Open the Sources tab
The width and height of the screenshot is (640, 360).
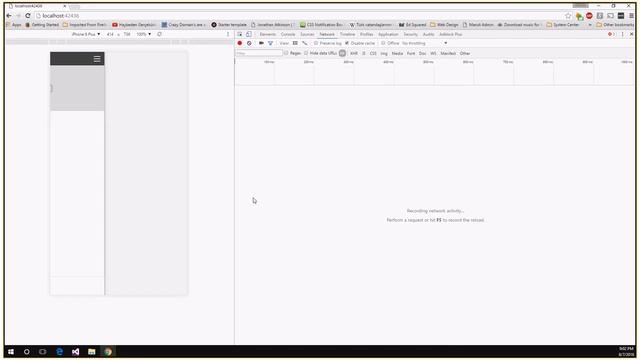tap(307, 34)
